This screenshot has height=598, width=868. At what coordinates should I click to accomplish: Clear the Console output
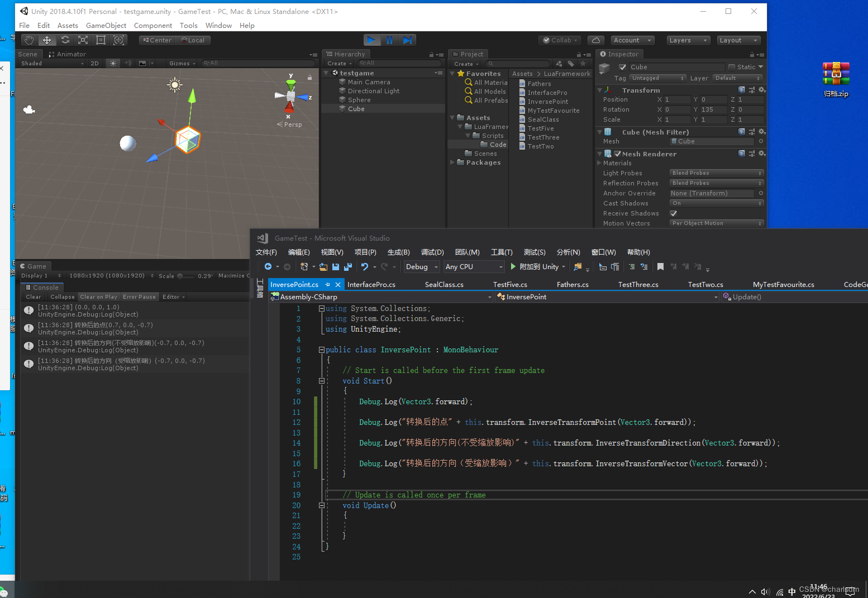click(x=32, y=296)
